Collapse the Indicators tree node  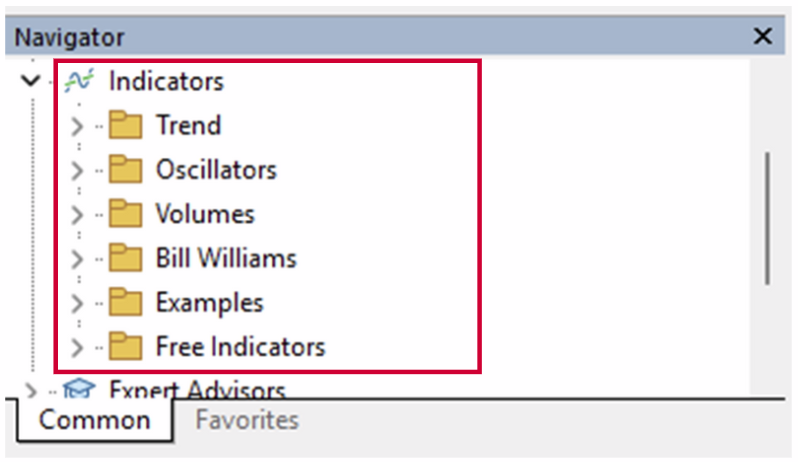pyautogui.click(x=37, y=81)
